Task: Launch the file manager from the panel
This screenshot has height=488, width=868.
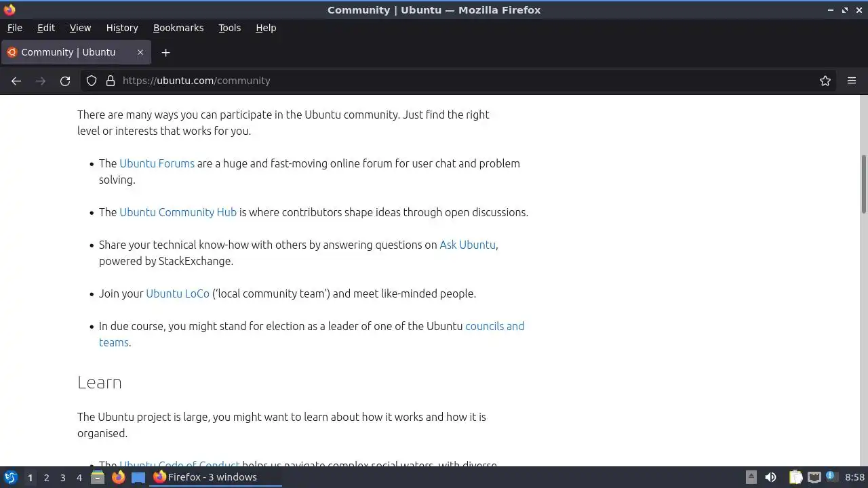Action: click(98, 477)
